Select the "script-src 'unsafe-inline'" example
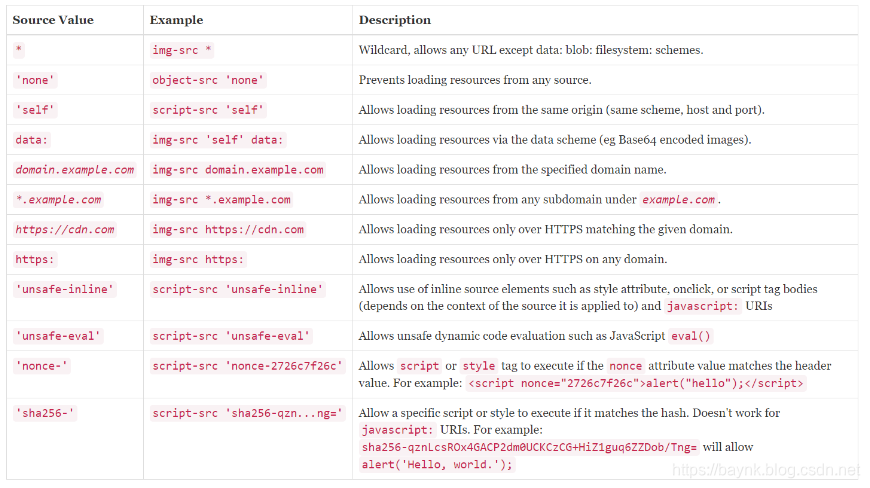The image size is (870, 488). 237,289
